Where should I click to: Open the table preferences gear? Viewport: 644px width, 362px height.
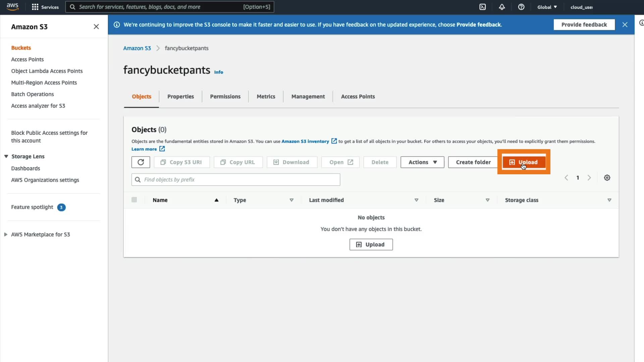[x=607, y=178]
